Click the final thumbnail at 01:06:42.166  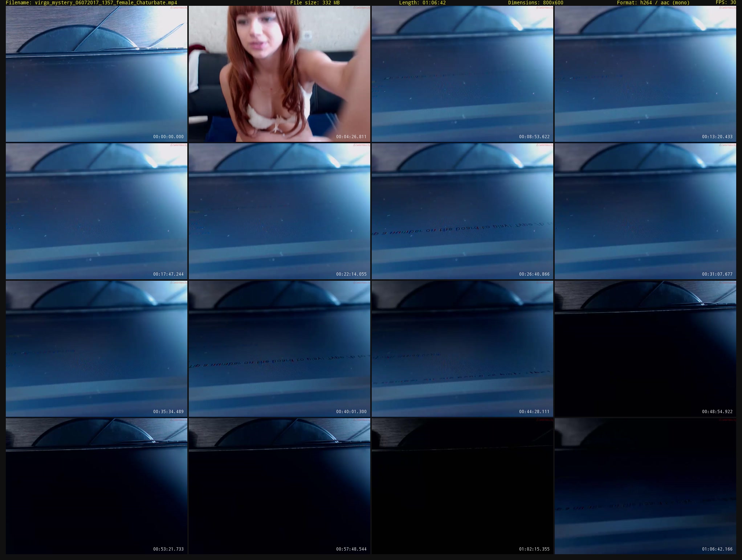(x=645, y=486)
